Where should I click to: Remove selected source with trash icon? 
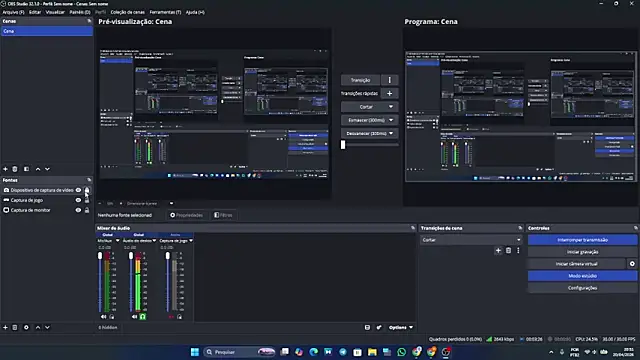[x=15, y=327]
